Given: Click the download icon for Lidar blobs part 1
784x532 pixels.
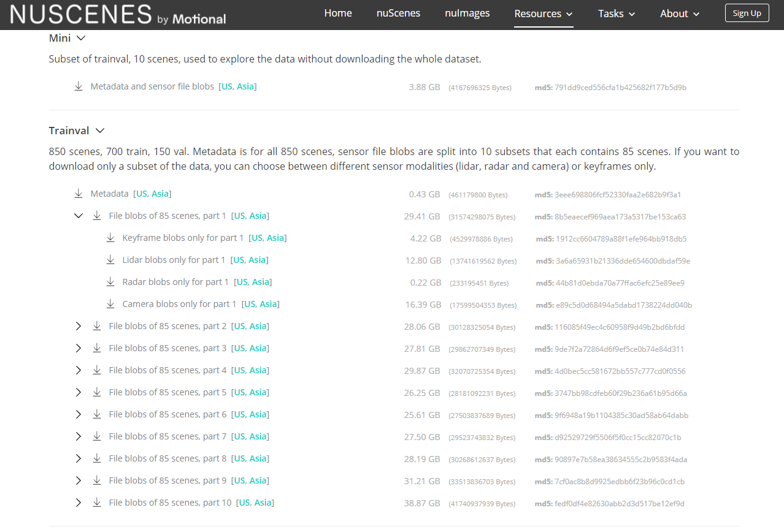Looking at the screenshot, I should click(110, 260).
